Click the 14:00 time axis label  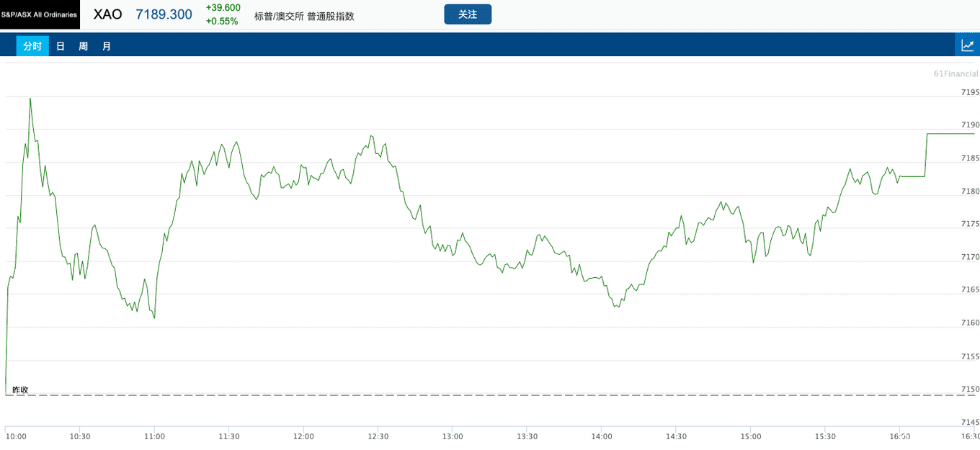[x=602, y=436]
